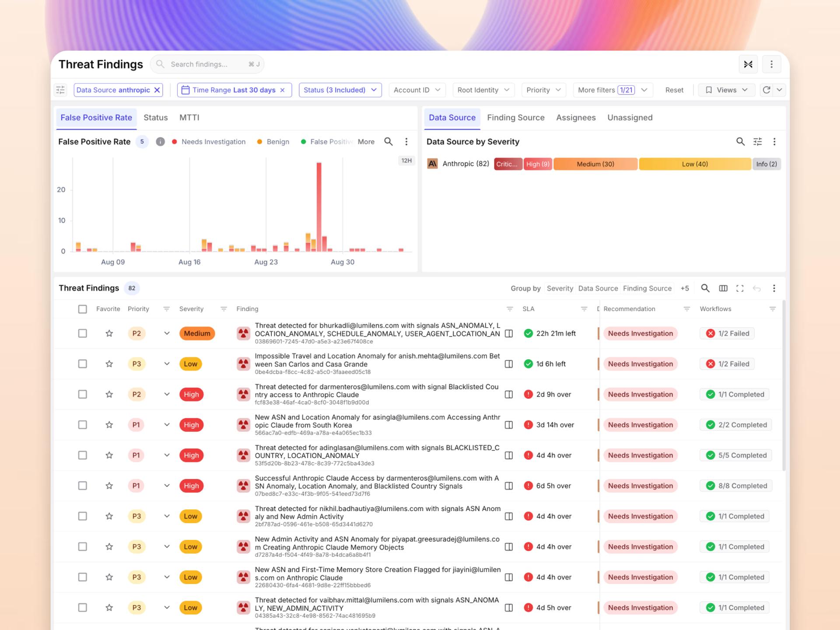Screen dimensions: 840x630
Task: Group findings by Finding Source
Action: click(x=647, y=288)
